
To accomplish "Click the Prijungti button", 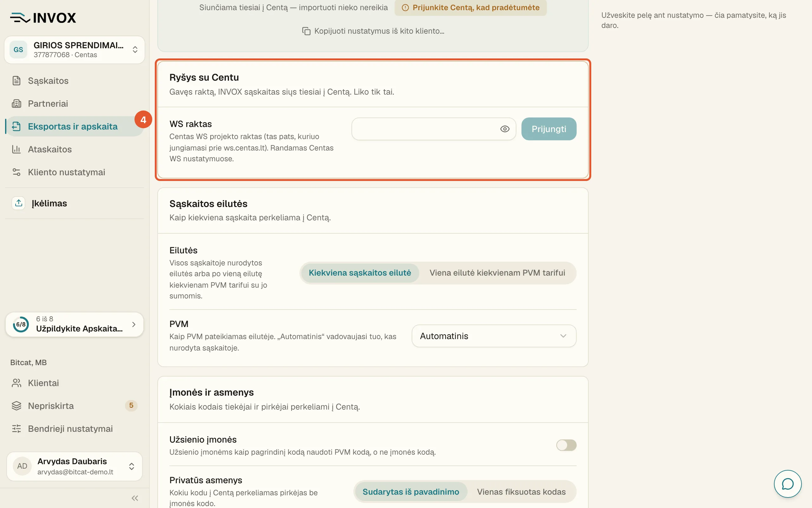I will [x=549, y=129].
